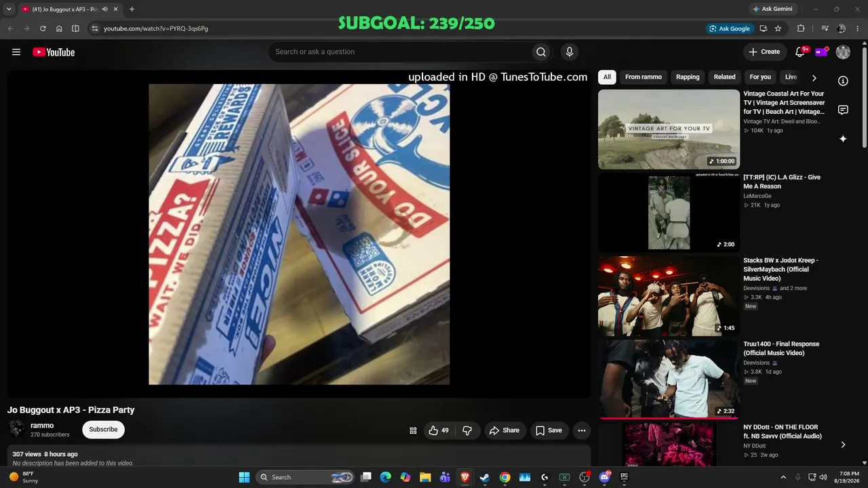The image size is (868, 488).
Task: Click the Ask Gemini button
Action: pyautogui.click(x=772, y=9)
